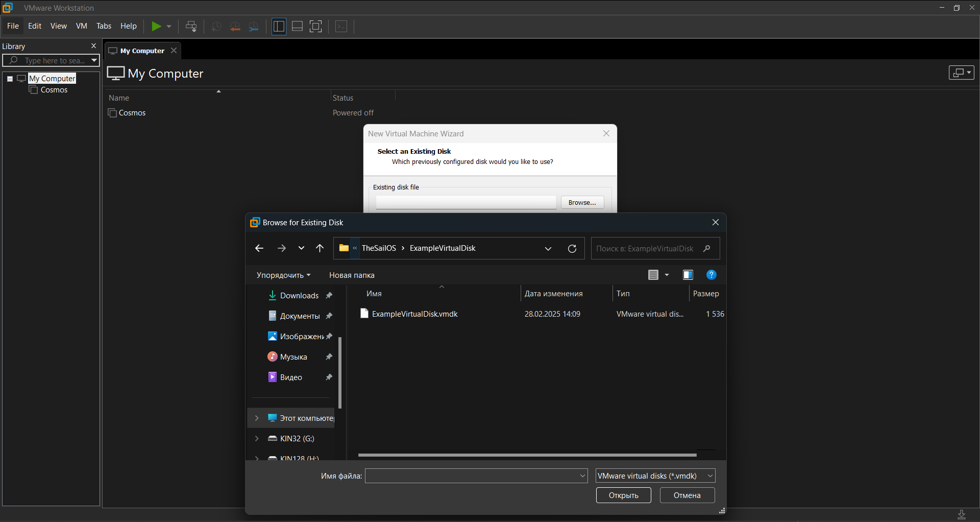Click the search box in Browse dialog
This screenshot has height=522, width=980.
pyautogui.click(x=655, y=249)
